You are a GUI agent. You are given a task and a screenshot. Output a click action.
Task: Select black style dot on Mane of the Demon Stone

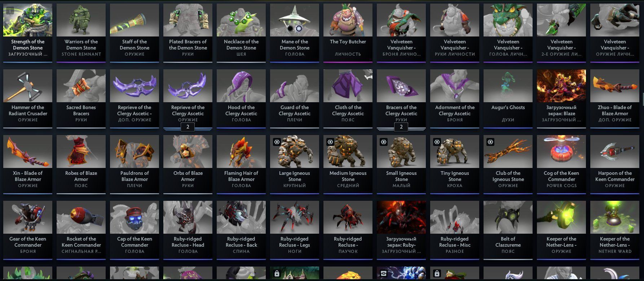click(290, 29)
